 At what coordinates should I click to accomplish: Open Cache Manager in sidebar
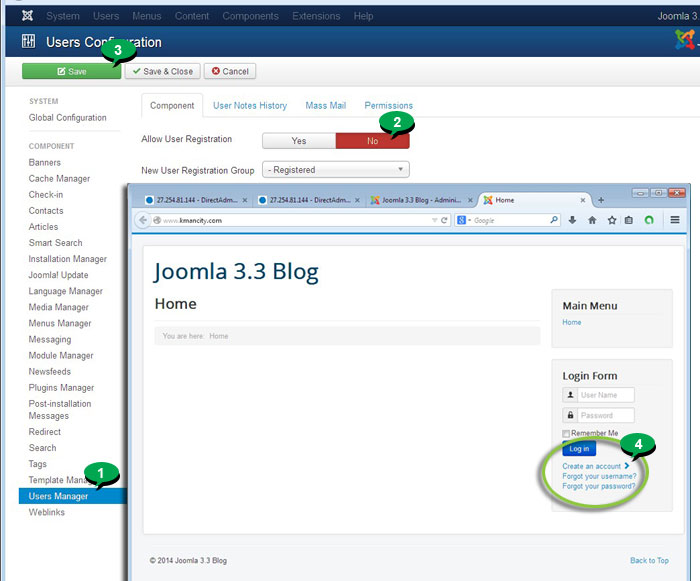59,179
